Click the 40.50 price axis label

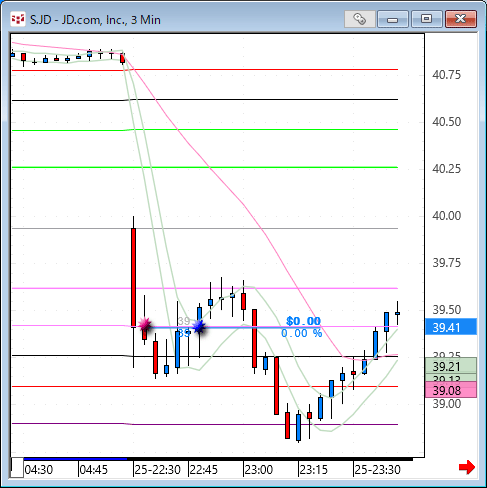447,122
